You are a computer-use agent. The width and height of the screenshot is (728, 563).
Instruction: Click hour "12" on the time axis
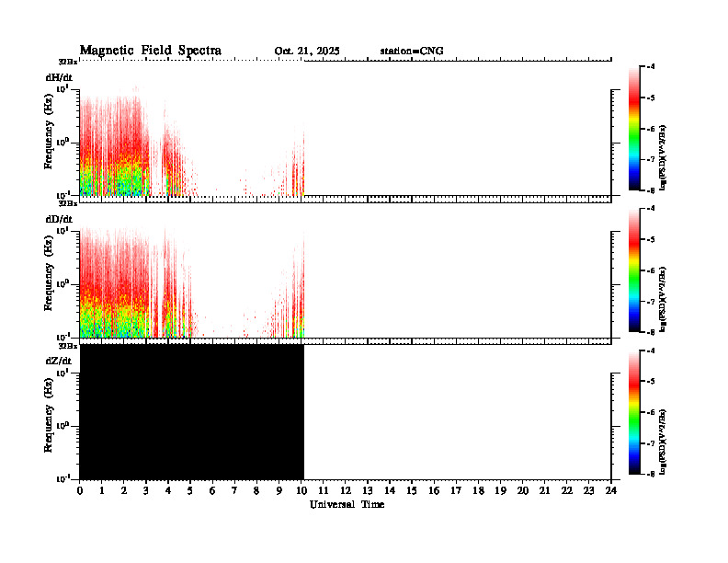point(346,491)
